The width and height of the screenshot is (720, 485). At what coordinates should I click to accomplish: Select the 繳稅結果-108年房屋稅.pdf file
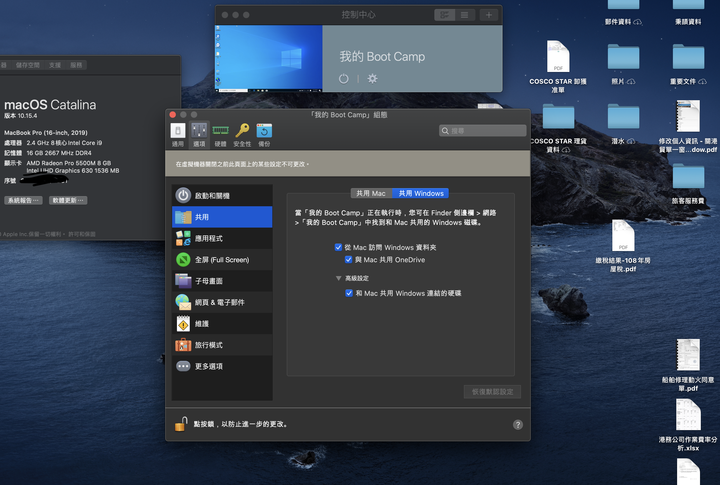pyautogui.click(x=623, y=236)
